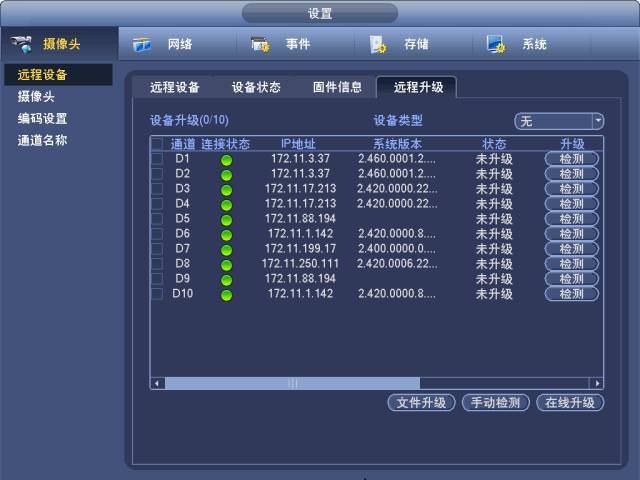Click the green connection status of D5
The image size is (640, 480).
(x=226, y=219)
